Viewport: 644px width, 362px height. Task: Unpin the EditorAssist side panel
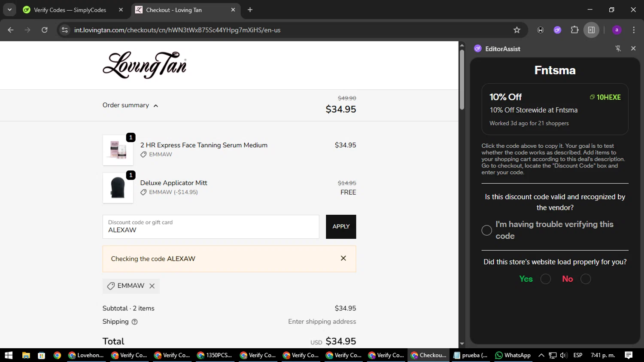click(x=618, y=49)
